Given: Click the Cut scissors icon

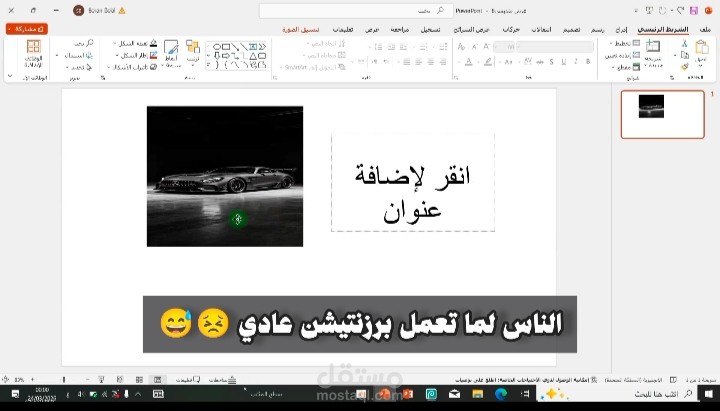Looking at the screenshot, I should coord(684,44).
